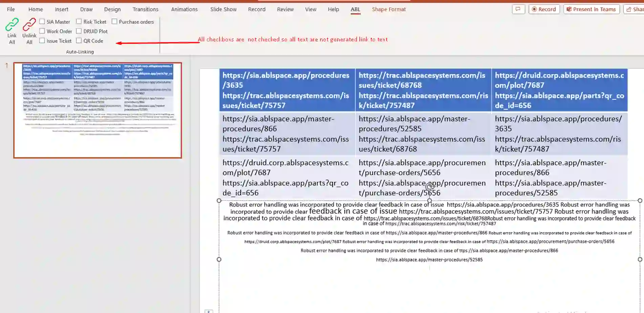This screenshot has width=644, height=313.
Task: Select the ABL ribbon tab
Action: coord(356,9)
